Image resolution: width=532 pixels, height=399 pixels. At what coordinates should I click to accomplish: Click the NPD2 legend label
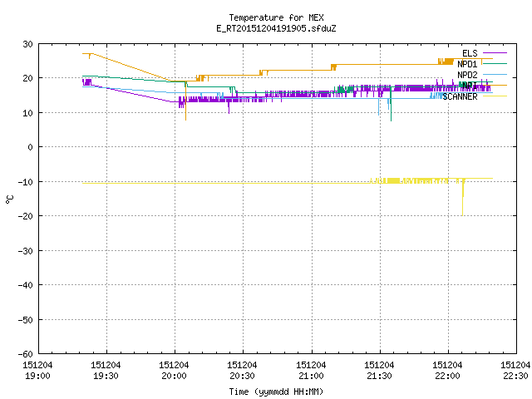coord(467,75)
